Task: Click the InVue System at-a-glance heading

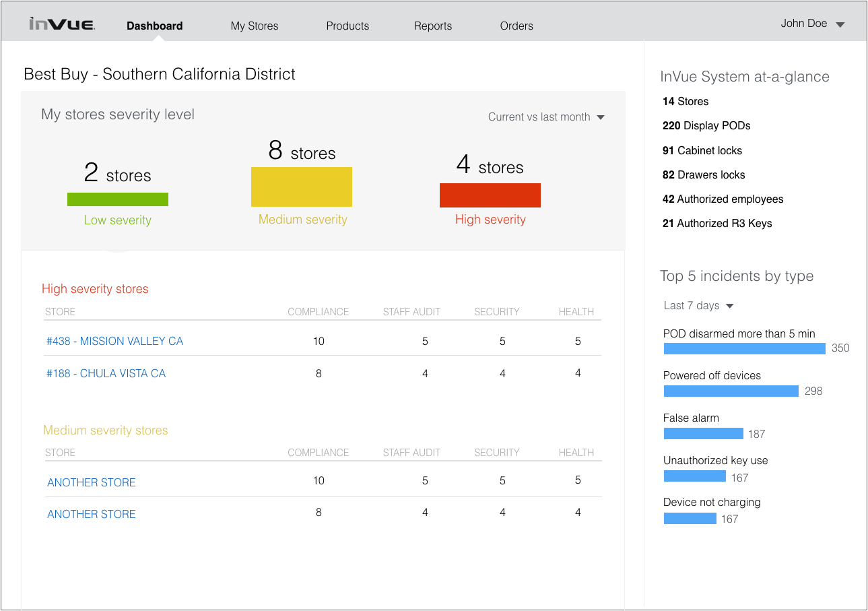Action: [x=745, y=77]
